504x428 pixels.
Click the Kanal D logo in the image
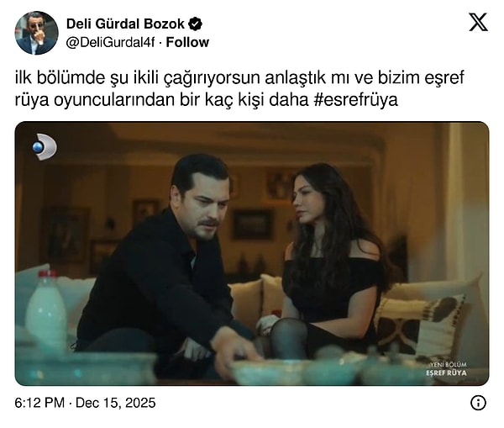[x=45, y=147]
